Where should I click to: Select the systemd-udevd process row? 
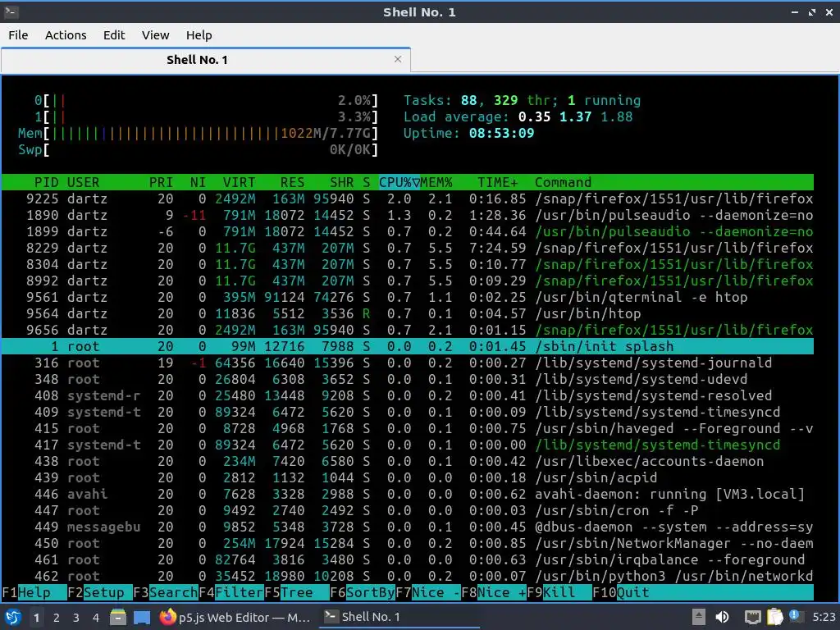pos(407,379)
